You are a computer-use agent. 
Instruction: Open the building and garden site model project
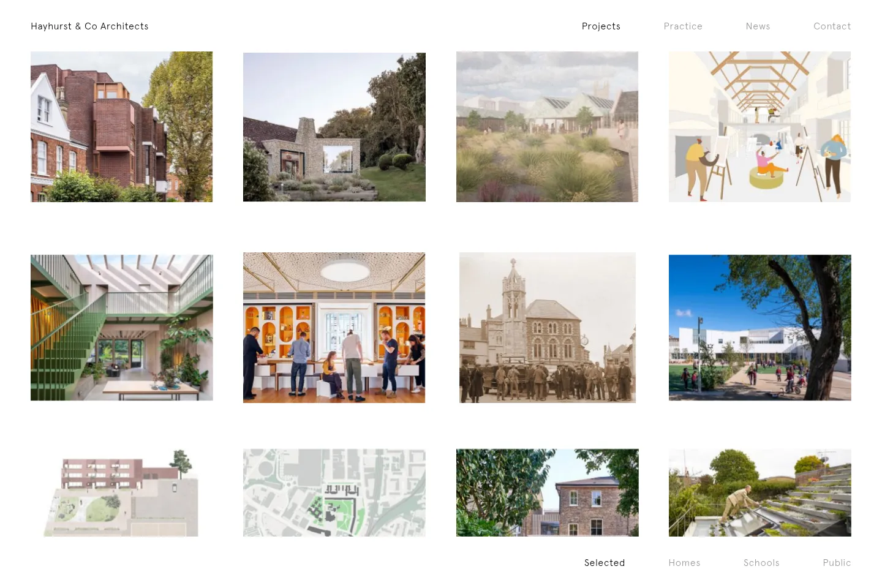tap(121, 493)
